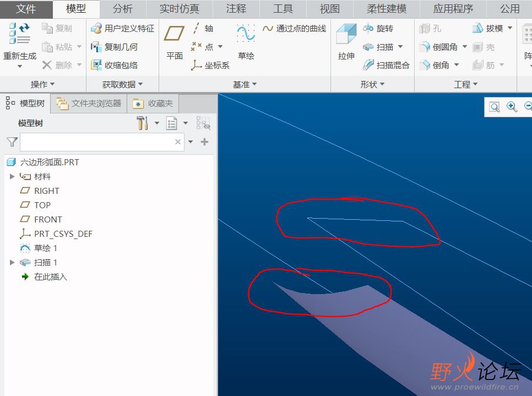Open model tree settings hammer icon
Screen dimensions: 532x396
click(x=143, y=123)
